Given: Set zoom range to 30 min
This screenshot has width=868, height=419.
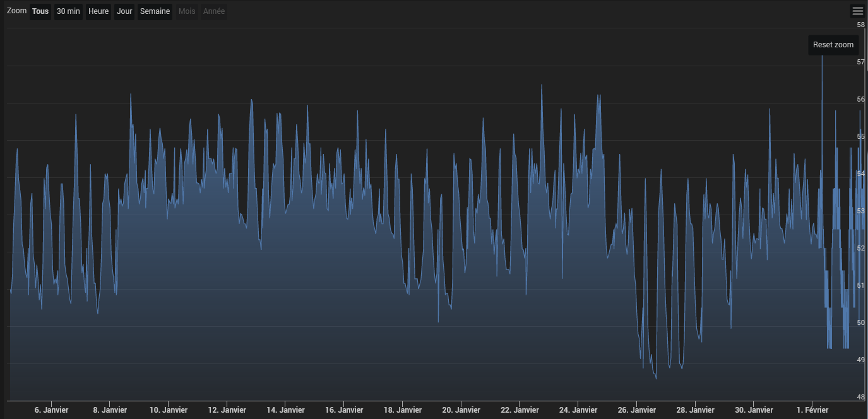Looking at the screenshot, I should pyautogui.click(x=68, y=11).
